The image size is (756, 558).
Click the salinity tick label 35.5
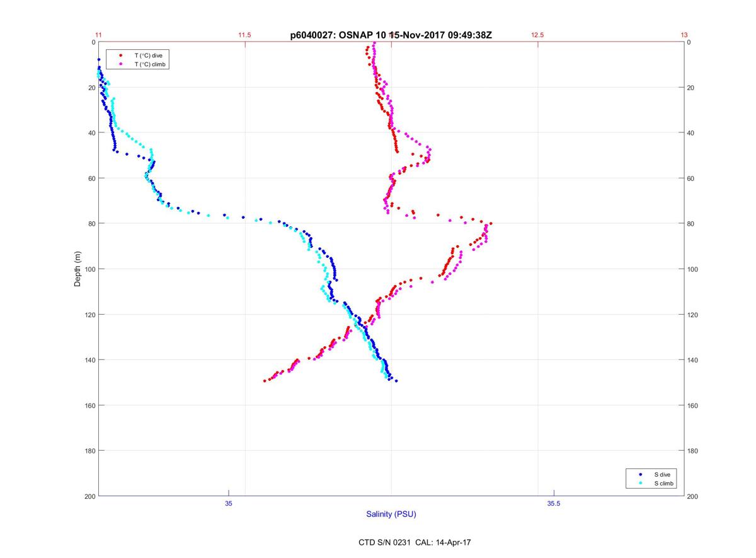click(553, 503)
